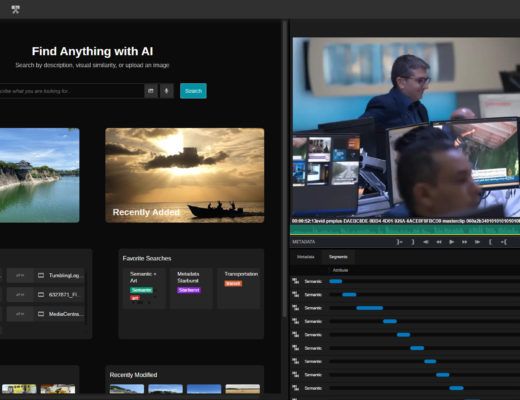Click the search panel vertical scrollbar
The image size is (520, 400).
284,168
